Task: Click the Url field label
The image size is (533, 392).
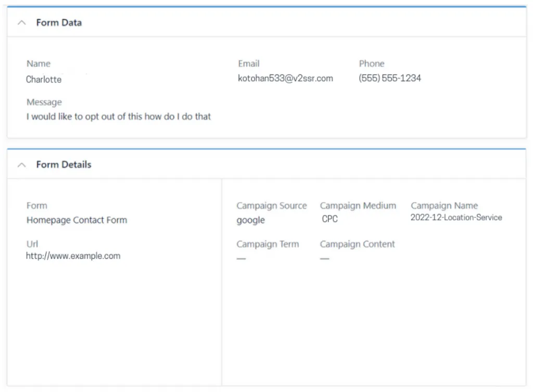Action: click(32, 244)
